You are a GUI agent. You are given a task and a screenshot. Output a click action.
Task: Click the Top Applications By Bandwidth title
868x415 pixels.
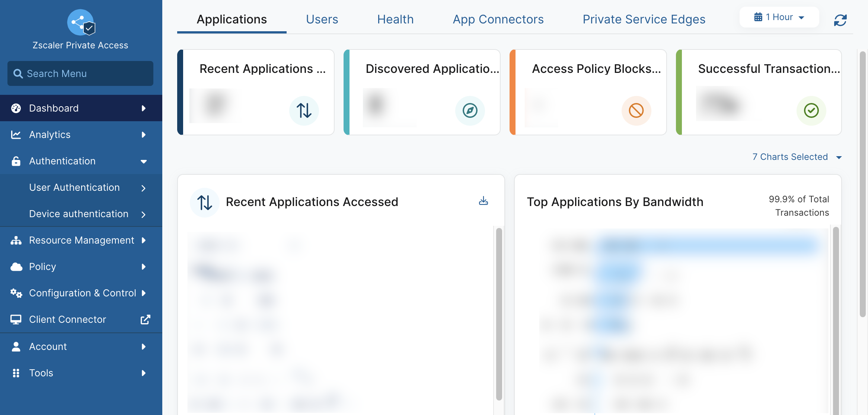615,202
